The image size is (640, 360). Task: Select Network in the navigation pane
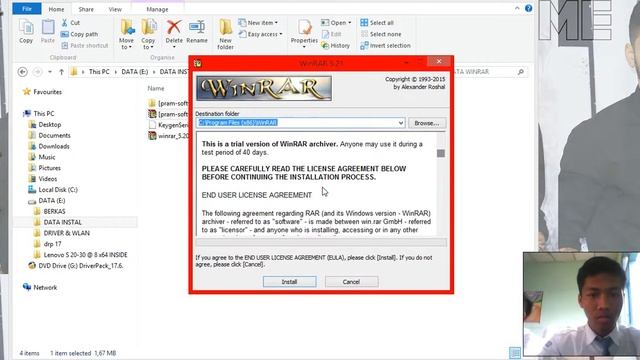(40, 287)
